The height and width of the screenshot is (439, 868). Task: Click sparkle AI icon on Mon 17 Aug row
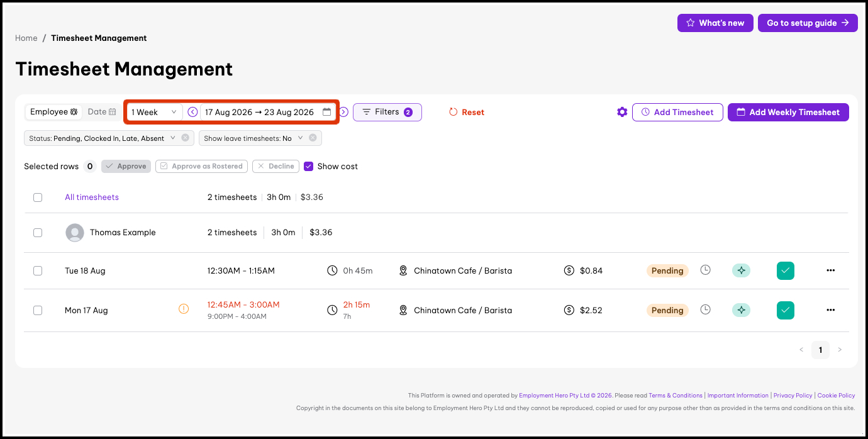[x=741, y=310]
